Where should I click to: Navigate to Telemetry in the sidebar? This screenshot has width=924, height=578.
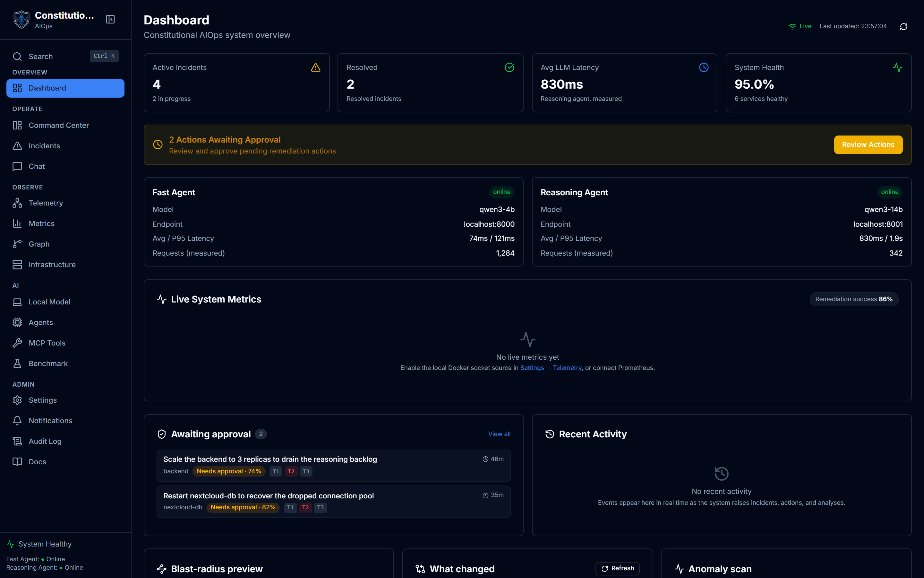65,203
